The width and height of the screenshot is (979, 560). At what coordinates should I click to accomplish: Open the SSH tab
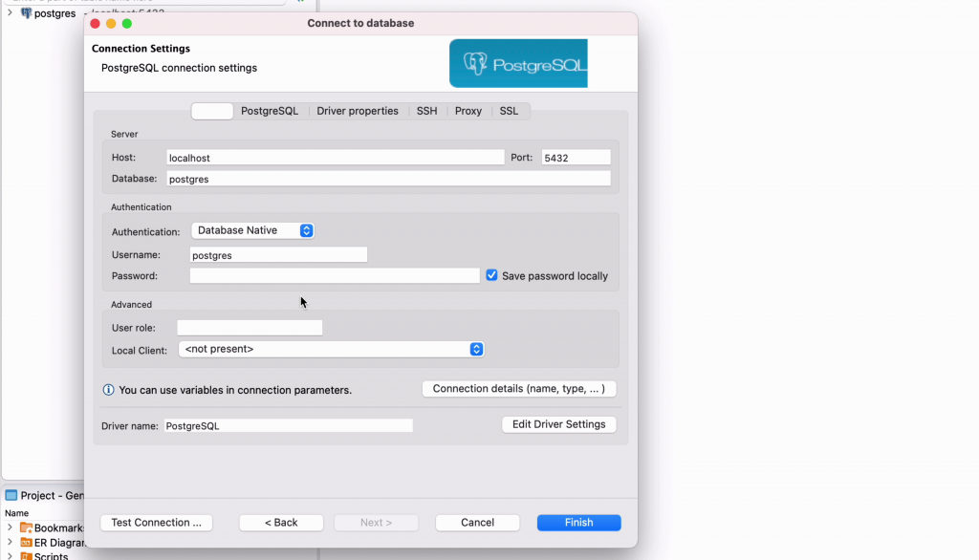[426, 111]
